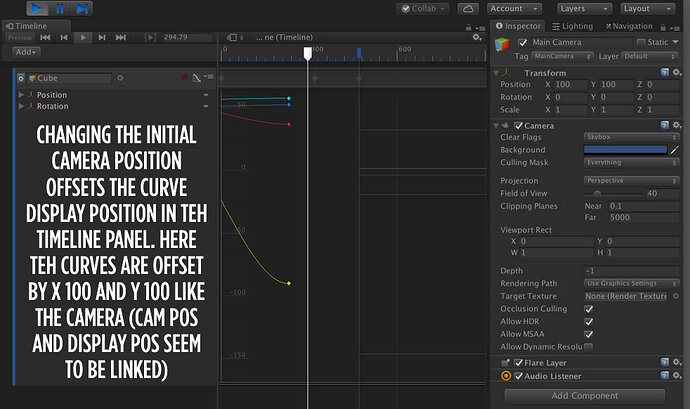This screenshot has width=690, height=409.
Task: Open Transform component help icon
Action: [x=664, y=72]
